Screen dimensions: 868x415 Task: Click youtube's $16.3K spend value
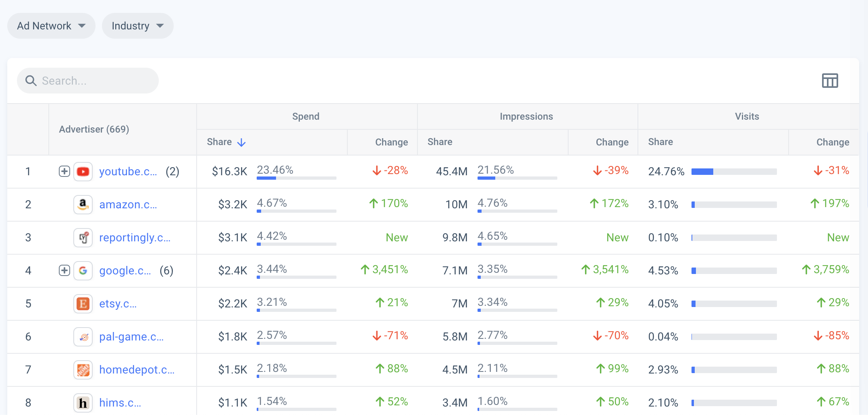(229, 172)
